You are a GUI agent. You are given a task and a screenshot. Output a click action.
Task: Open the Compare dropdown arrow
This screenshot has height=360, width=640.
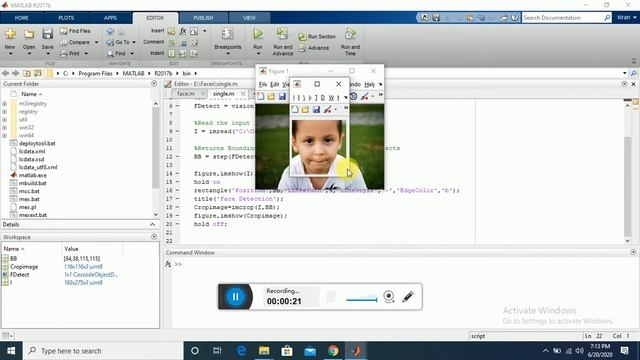[x=97, y=42]
